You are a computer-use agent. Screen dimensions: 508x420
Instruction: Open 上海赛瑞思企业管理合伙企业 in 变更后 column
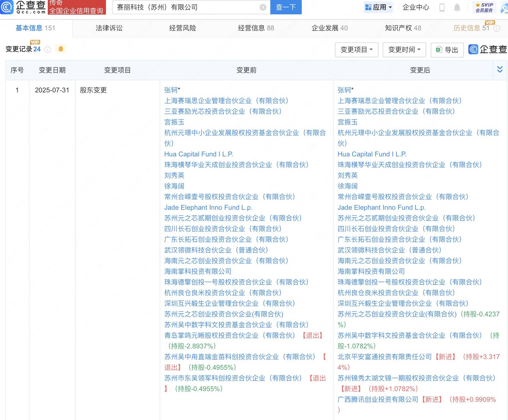pos(400,101)
